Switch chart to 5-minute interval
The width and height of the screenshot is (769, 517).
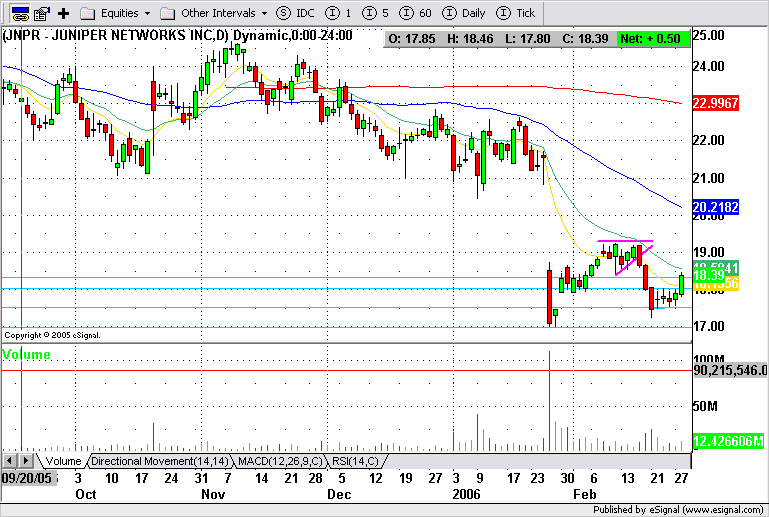click(375, 13)
